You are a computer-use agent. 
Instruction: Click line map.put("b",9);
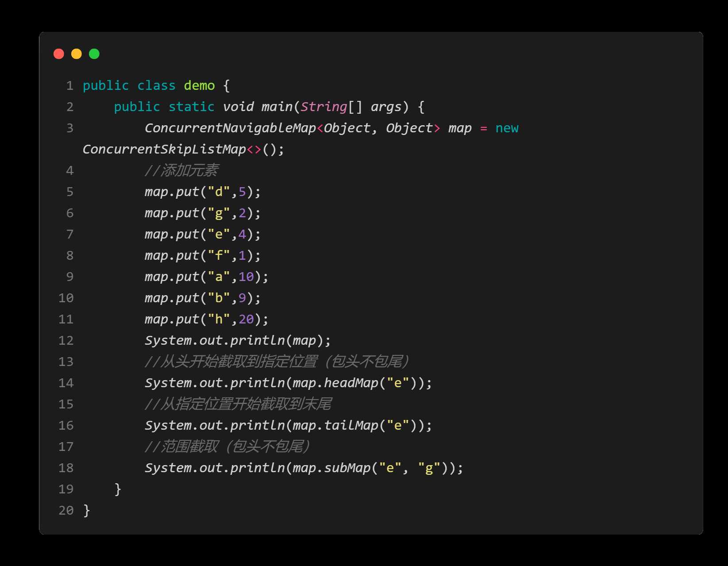203,298
